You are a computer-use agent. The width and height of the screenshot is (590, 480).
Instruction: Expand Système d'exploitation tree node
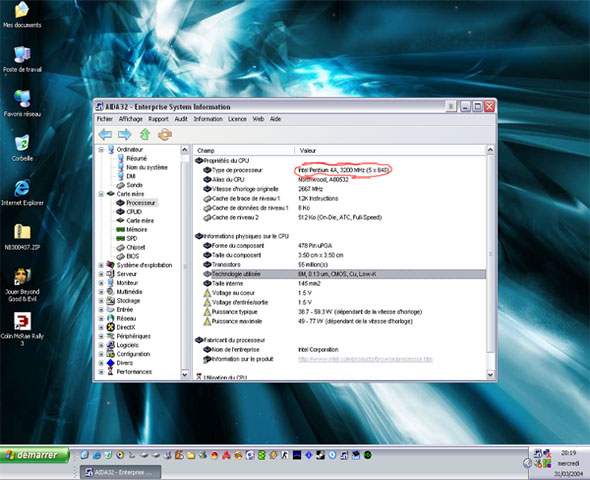tap(101, 265)
